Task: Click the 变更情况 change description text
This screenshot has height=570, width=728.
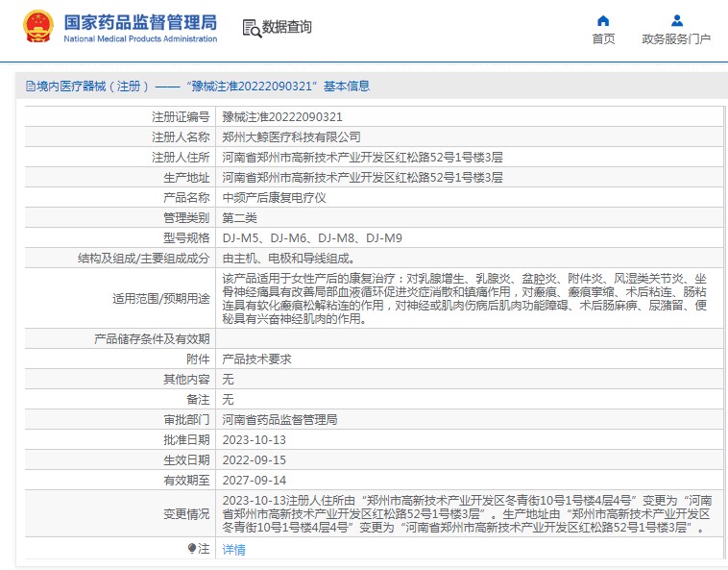Action: click(x=467, y=514)
